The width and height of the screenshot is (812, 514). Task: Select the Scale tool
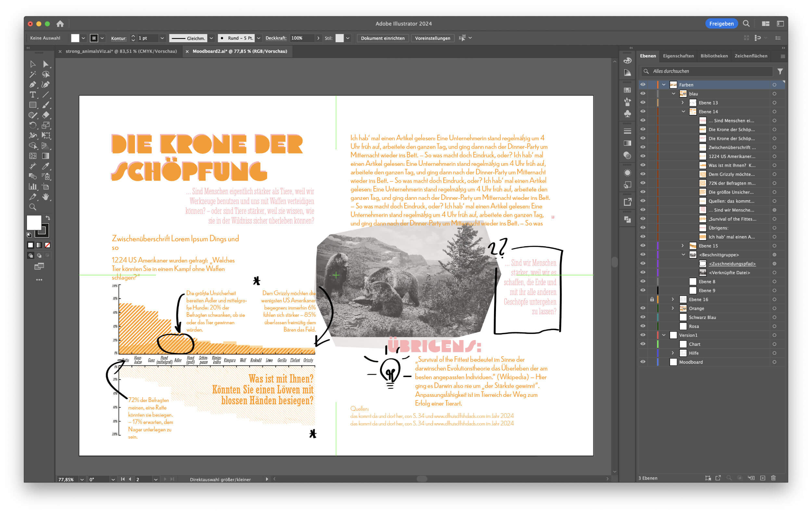click(x=45, y=125)
